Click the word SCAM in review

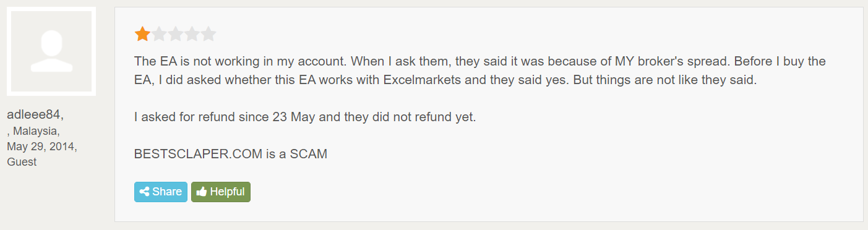(307, 154)
